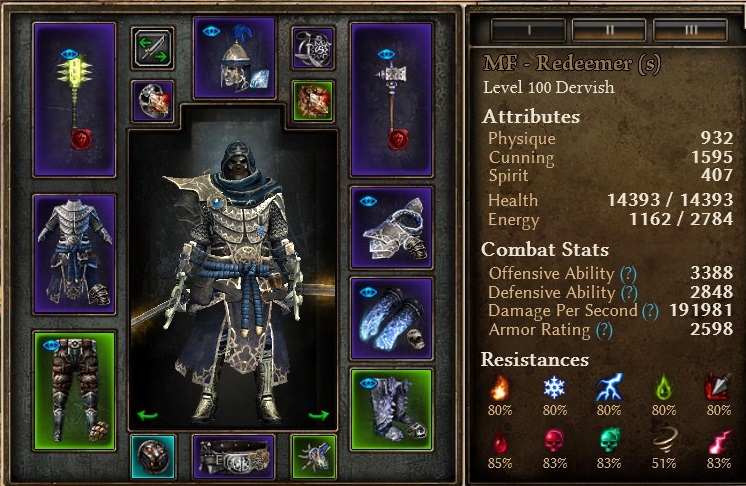Switch to character sheet tab II
The image size is (746, 486).
coord(609,30)
